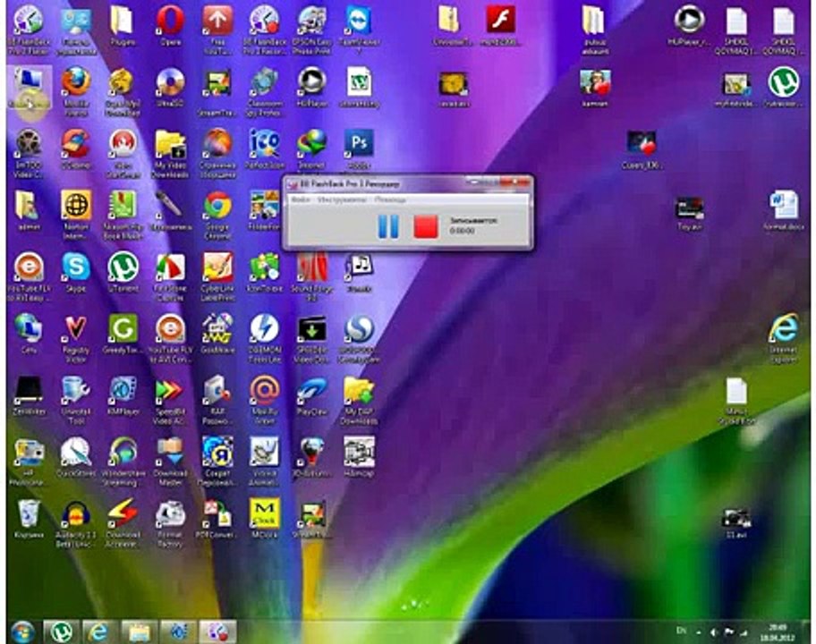Launch the Mozilla Firefox desktop shortcut
The width and height of the screenshot is (816, 644).
click(76, 91)
